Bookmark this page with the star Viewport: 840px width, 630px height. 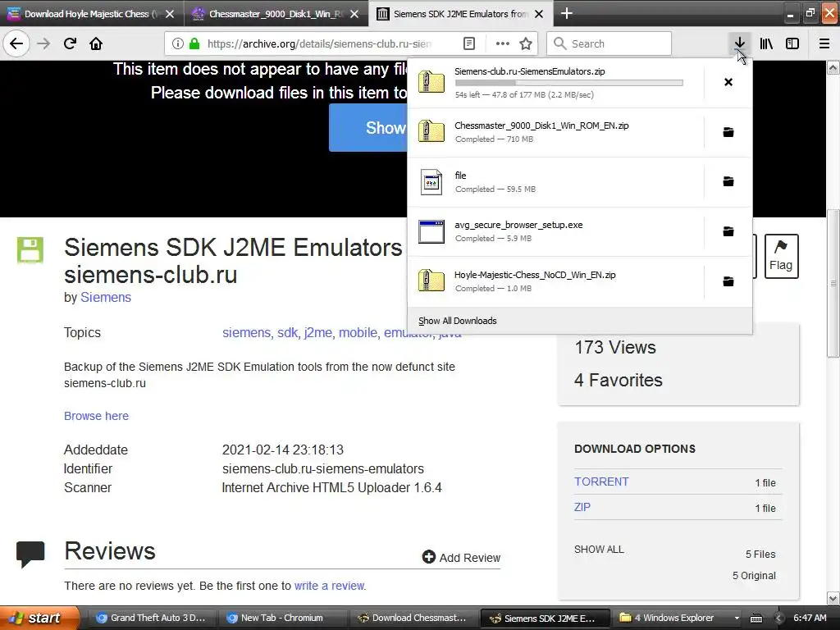pos(526,43)
